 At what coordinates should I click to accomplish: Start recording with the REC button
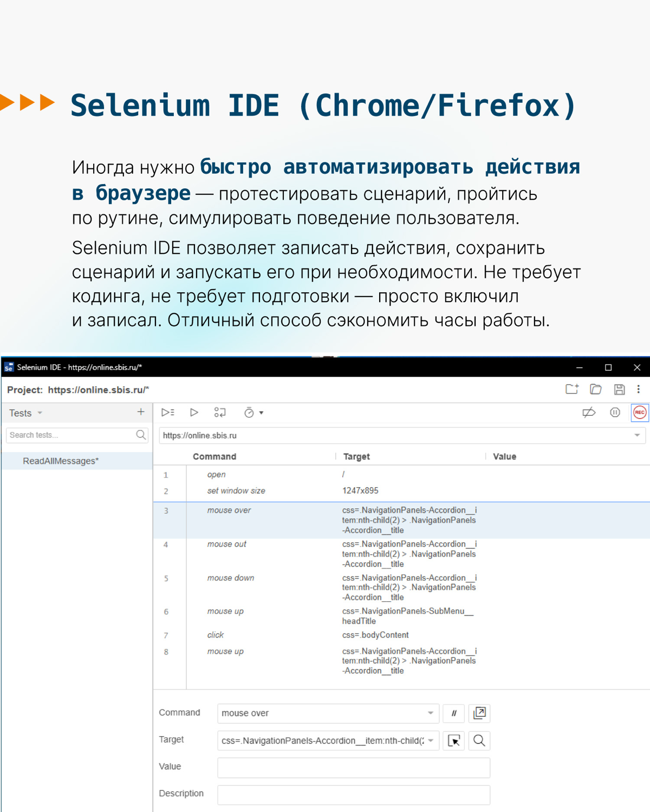coord(639,412)
